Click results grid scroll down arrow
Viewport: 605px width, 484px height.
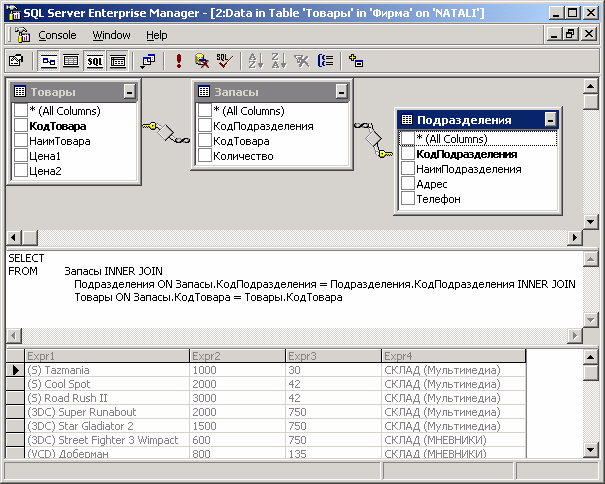(x=590, y=450)
